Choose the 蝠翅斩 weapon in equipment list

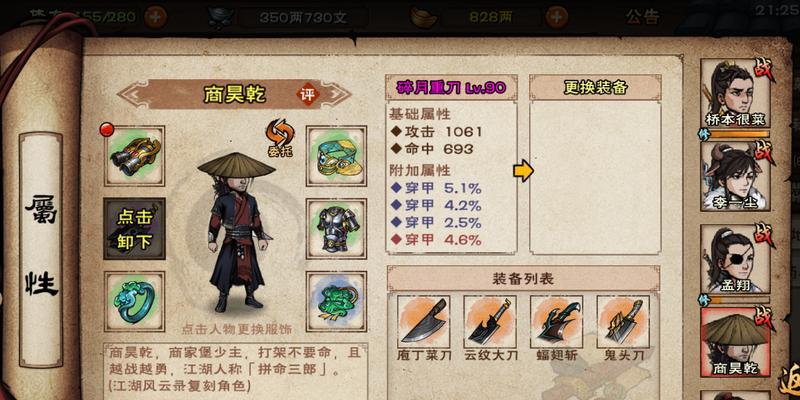point(556,322)
